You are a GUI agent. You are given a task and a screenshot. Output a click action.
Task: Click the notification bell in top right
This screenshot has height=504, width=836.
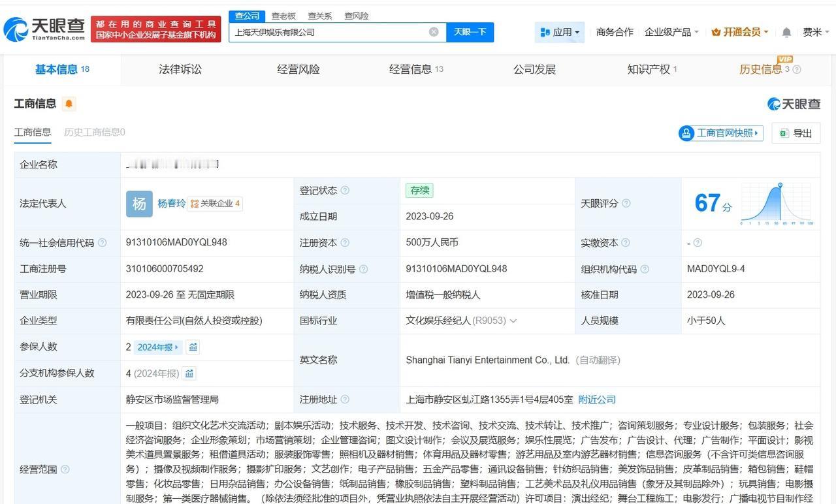pos(786,31)
